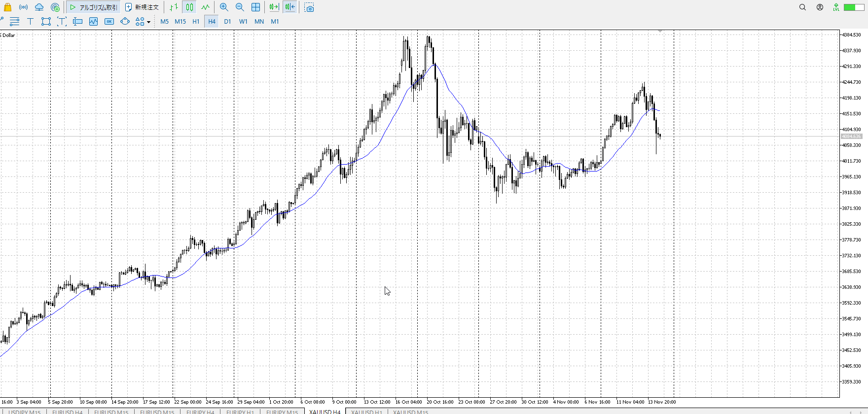Toggle chart auto-scroll to latest bar
The image size is (868, 414).
(274, 7)
